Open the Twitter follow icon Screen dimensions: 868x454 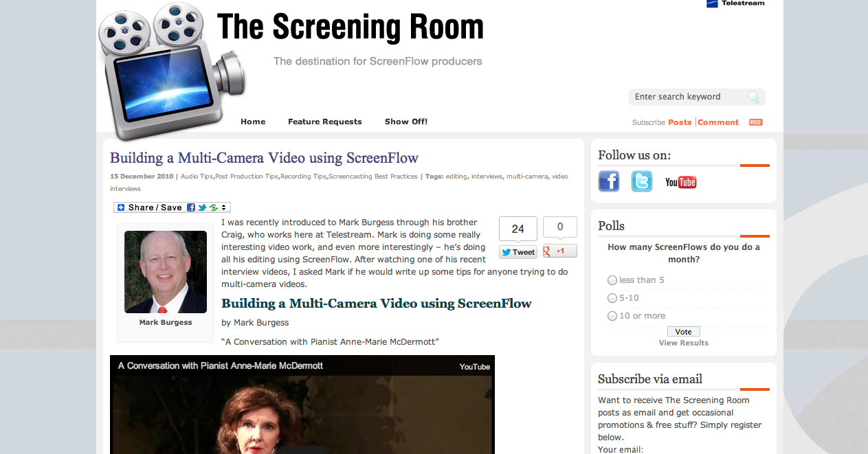click(x=642, y=181)
